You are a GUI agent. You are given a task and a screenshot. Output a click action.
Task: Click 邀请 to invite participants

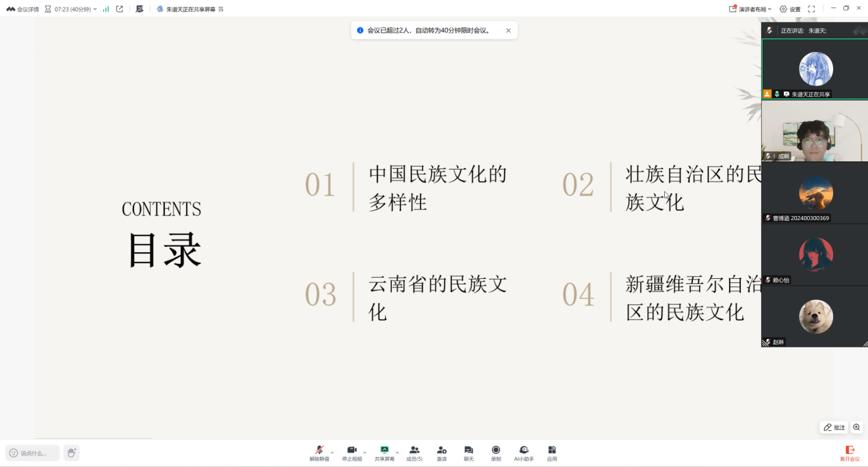click(442, 453)
